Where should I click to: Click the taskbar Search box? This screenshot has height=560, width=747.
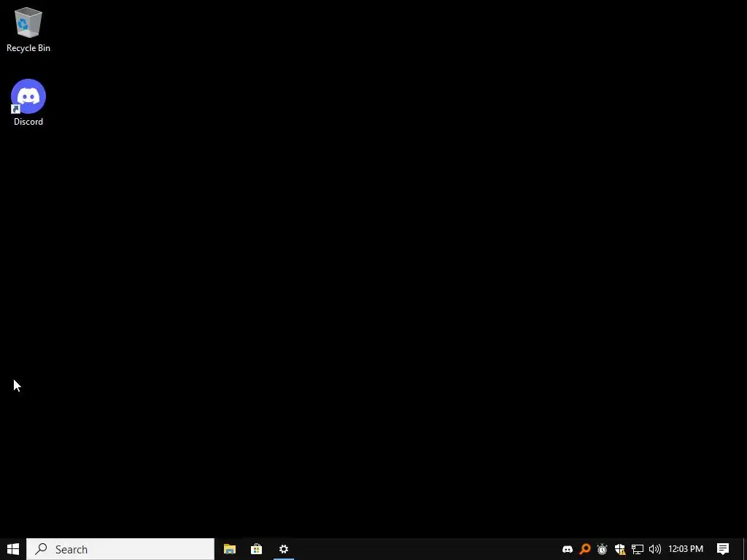click(x=120, y=549)
